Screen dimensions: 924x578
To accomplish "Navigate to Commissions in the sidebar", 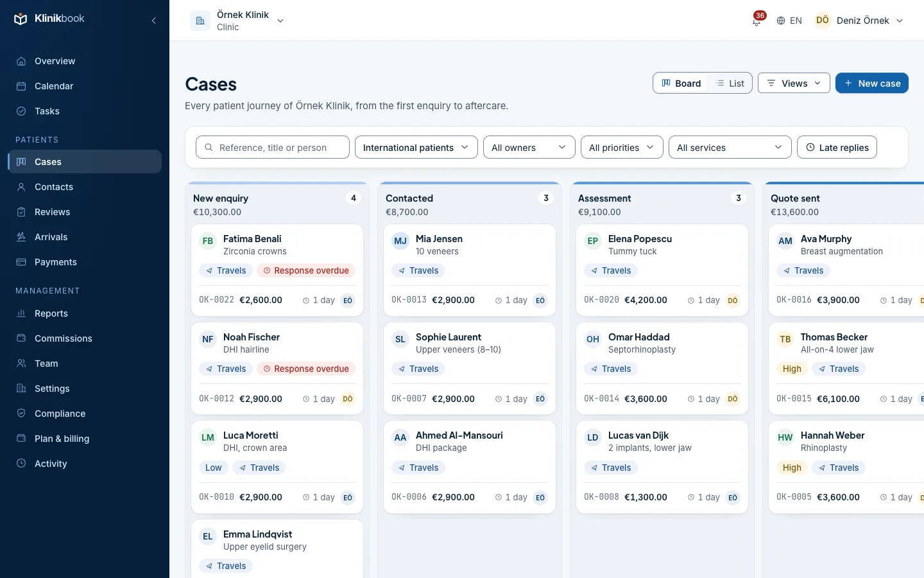I will pyautogui.click(x=85, y=338).
